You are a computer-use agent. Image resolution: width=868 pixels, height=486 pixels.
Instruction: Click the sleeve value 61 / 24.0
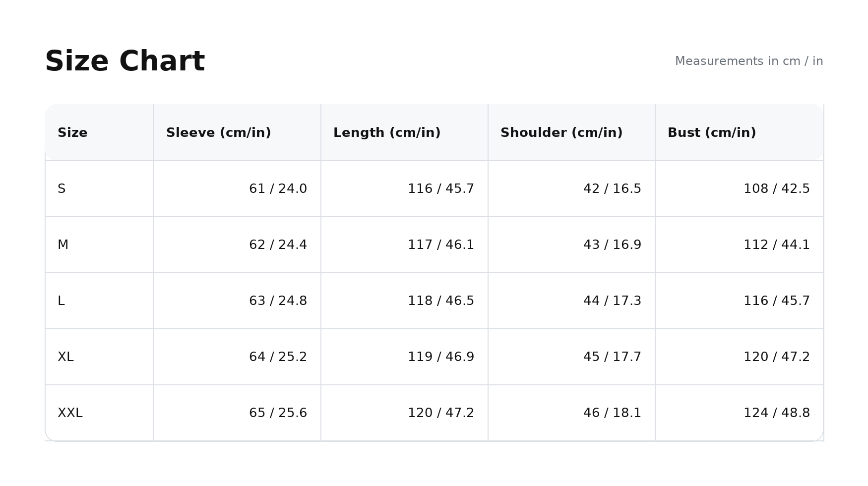(x=278, y=189)
